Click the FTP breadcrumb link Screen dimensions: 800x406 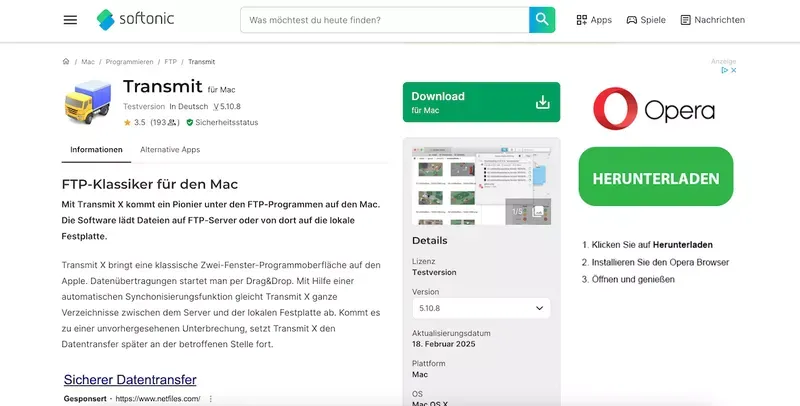(x=171, y=61)
